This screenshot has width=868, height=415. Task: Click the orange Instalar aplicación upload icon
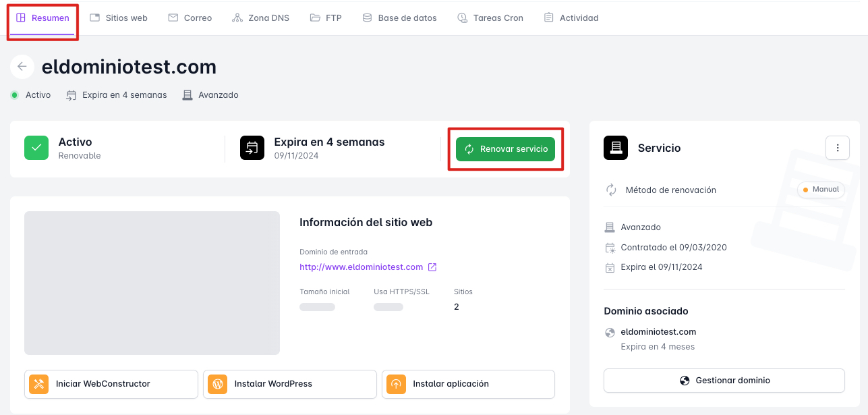point(396,384)
